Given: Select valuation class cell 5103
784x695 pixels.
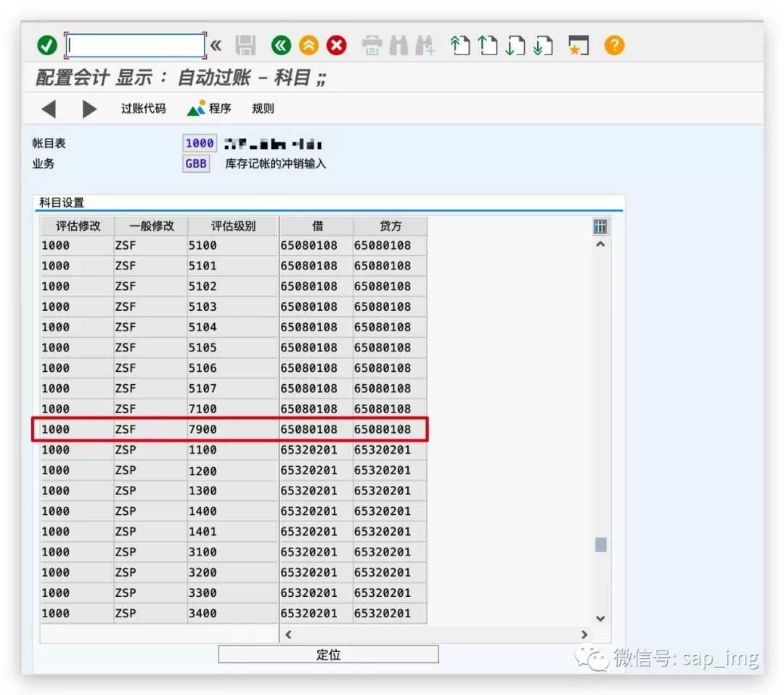Looking at the screenshot, I should tap(232, 306).
